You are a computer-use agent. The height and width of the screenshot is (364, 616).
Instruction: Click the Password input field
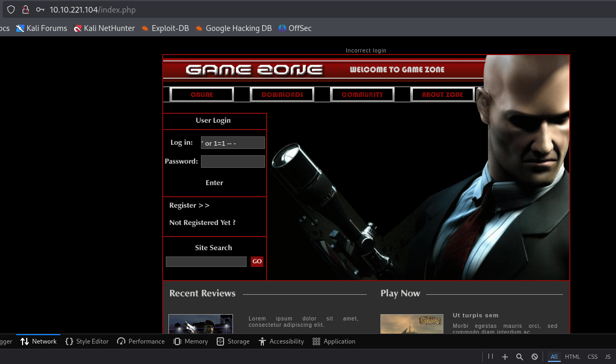pos(232,162)
